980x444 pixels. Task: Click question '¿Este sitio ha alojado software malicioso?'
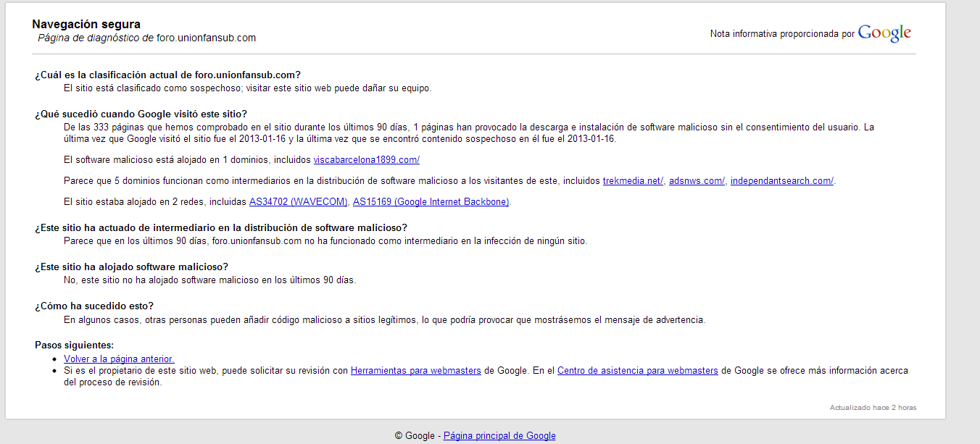click(132, 267)
